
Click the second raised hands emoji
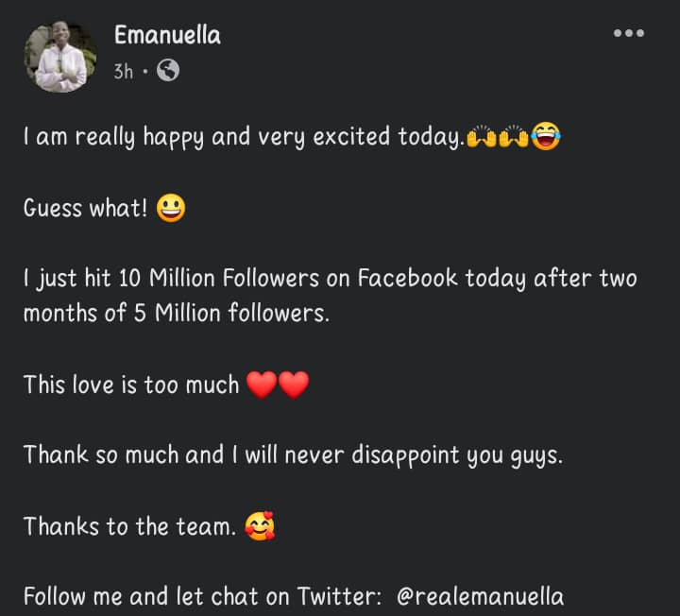tap(514, 138)
